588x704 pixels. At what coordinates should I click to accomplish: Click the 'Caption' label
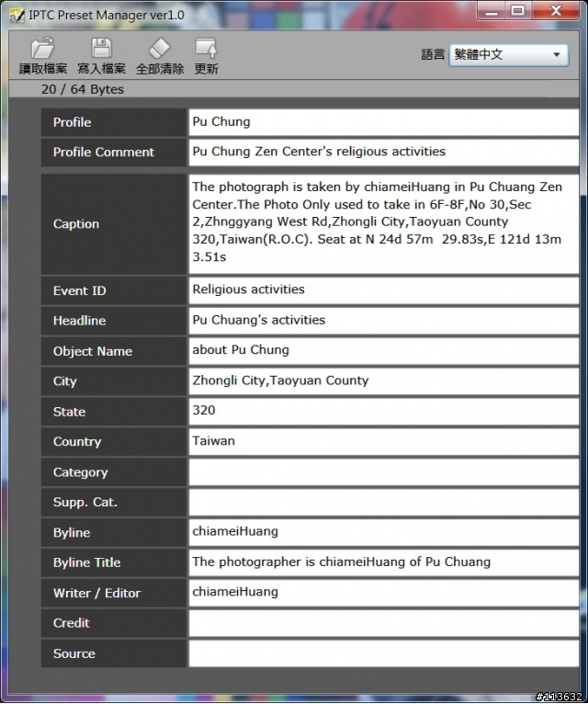[76, 223]
